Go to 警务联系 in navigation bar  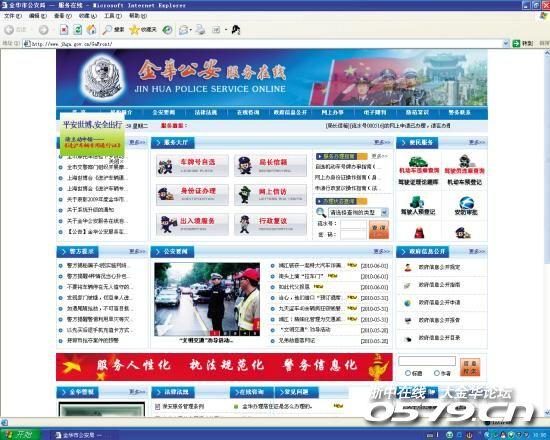pyautogui.click(x=459, y=112)
